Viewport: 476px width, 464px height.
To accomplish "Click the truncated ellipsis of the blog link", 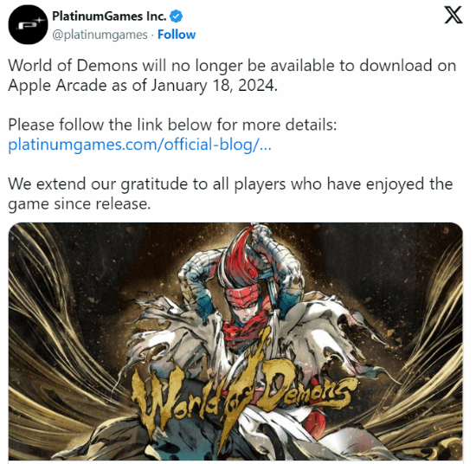I will click(266, 145).
